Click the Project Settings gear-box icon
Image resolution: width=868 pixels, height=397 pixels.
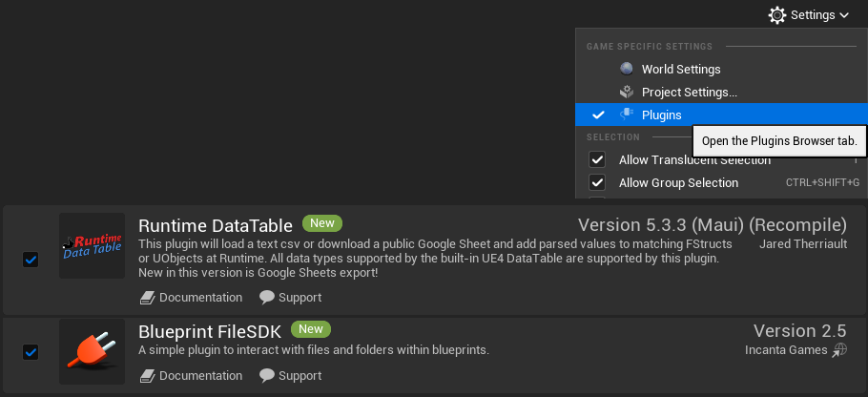627,92
